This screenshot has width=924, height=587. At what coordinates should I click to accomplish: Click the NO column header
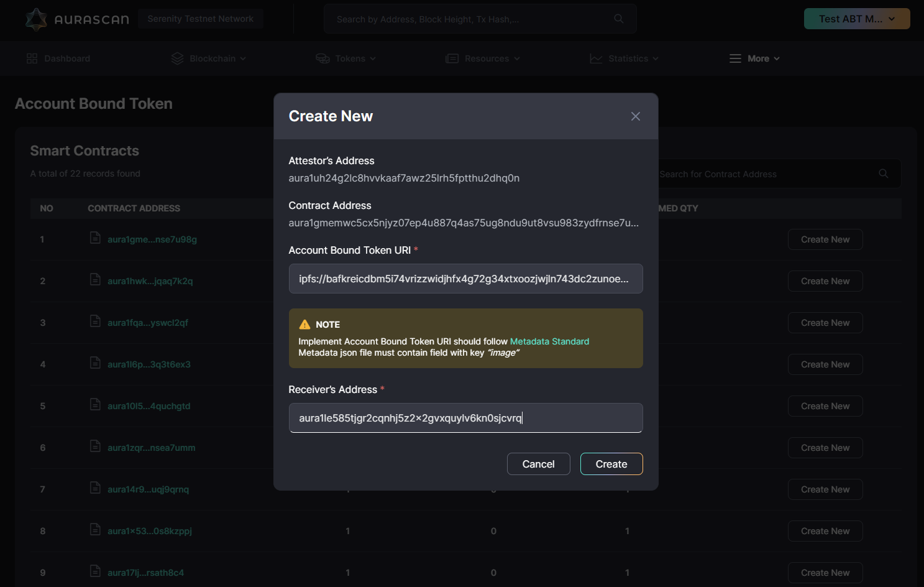[47, 208]
